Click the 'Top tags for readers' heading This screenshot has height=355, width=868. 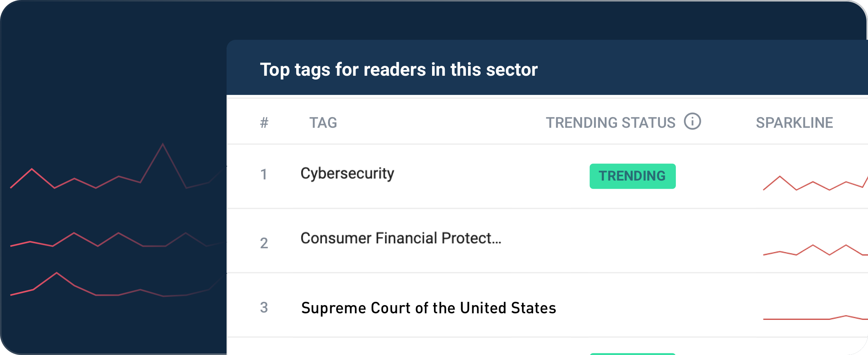point(399,70)
